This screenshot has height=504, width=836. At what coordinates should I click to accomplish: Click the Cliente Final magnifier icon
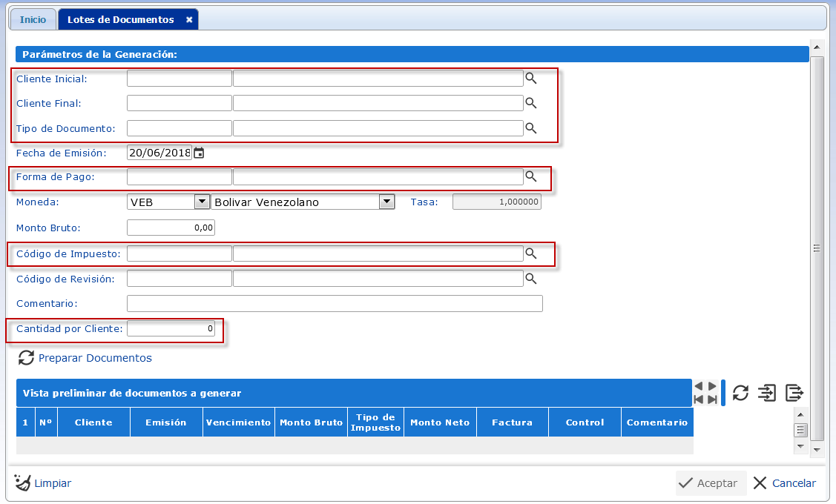pos(530,103)
